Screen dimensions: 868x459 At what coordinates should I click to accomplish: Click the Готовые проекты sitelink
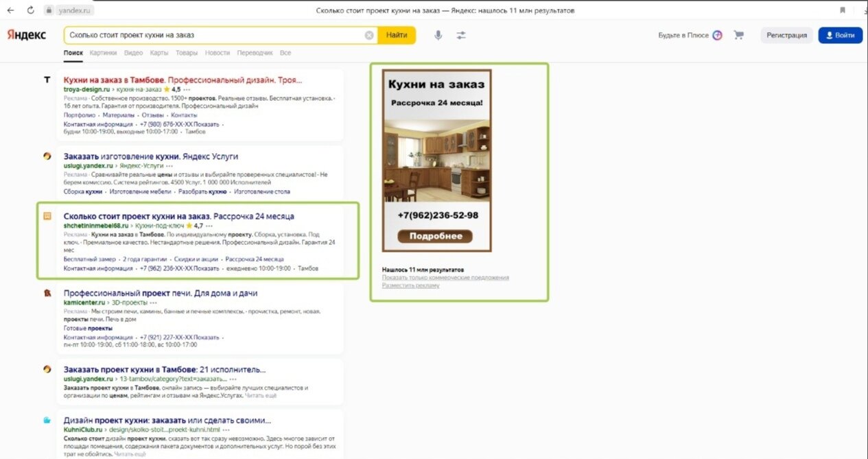pyautogui.click(x=88, y=329)
